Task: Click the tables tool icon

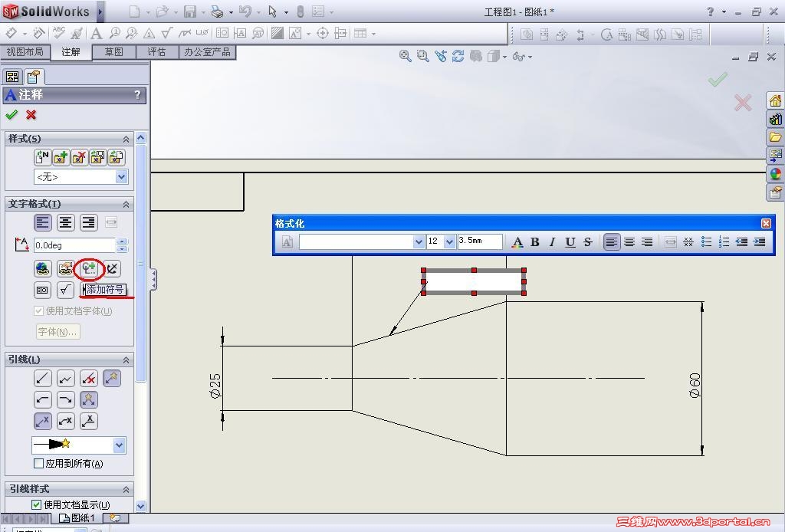Action: tap(360, 34)
